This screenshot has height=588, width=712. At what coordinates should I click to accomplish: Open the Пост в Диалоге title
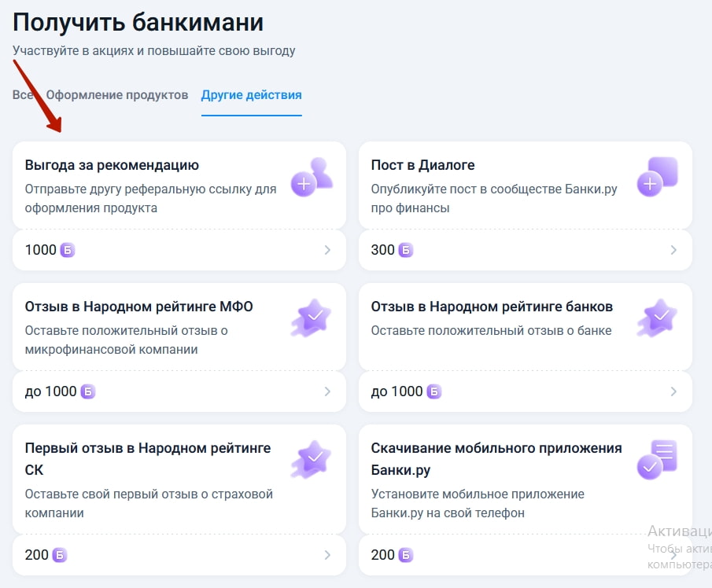[422, 165]
